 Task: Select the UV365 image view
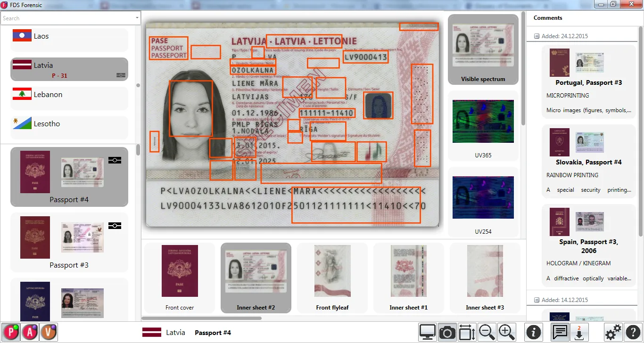[483, 125]
